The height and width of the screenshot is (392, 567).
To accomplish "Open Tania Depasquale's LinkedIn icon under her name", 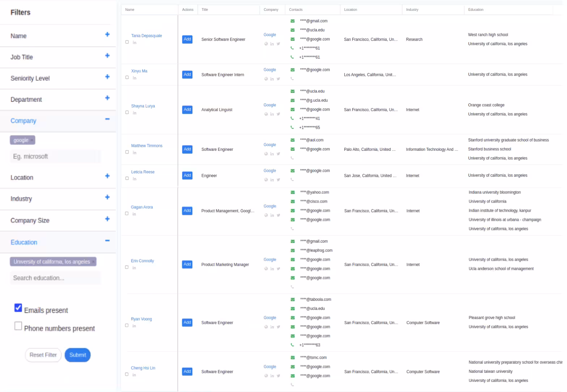I will click(135, 43).
